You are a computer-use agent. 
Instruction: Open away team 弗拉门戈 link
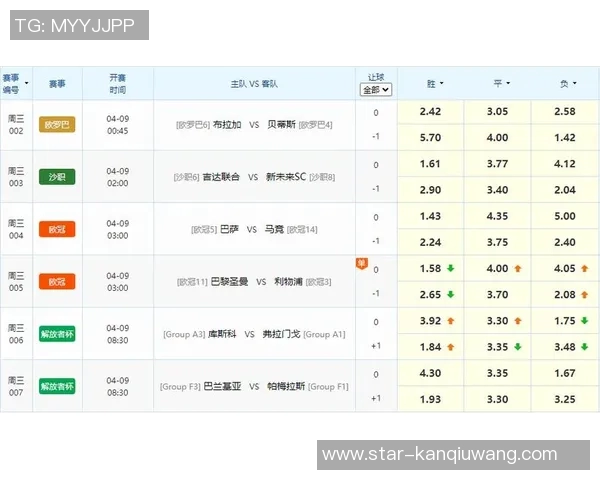pos(281,334)
